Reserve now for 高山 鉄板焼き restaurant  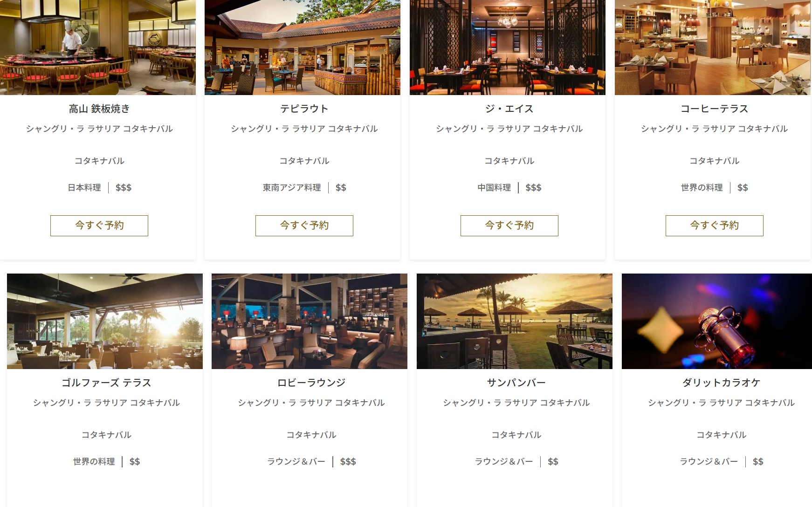pyautogui.click(x=99, y=226)
